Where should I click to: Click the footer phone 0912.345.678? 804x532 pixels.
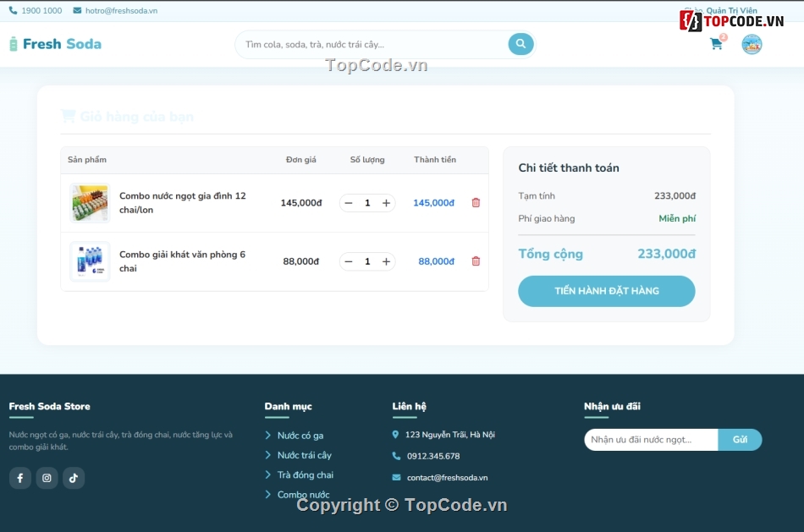(x=433, y=456)
